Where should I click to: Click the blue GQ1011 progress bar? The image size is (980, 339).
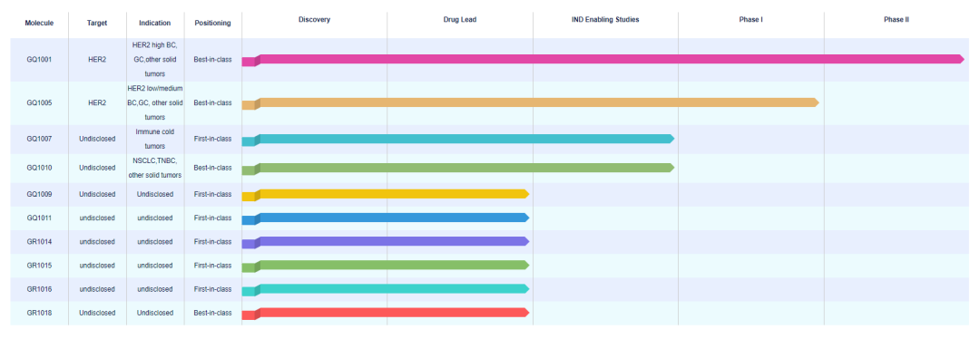coord(386,218)
